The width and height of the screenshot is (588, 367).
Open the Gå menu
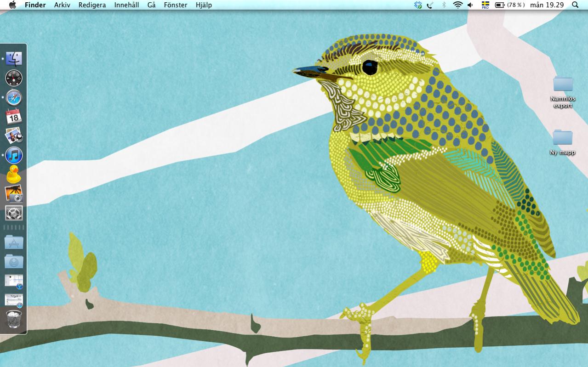152,5
